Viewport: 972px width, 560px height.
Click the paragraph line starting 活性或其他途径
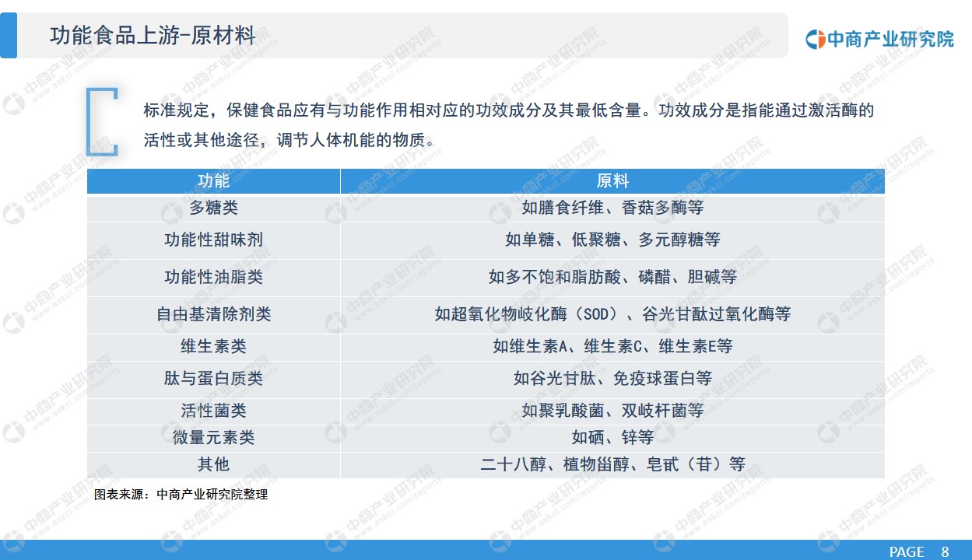(289, 141)
